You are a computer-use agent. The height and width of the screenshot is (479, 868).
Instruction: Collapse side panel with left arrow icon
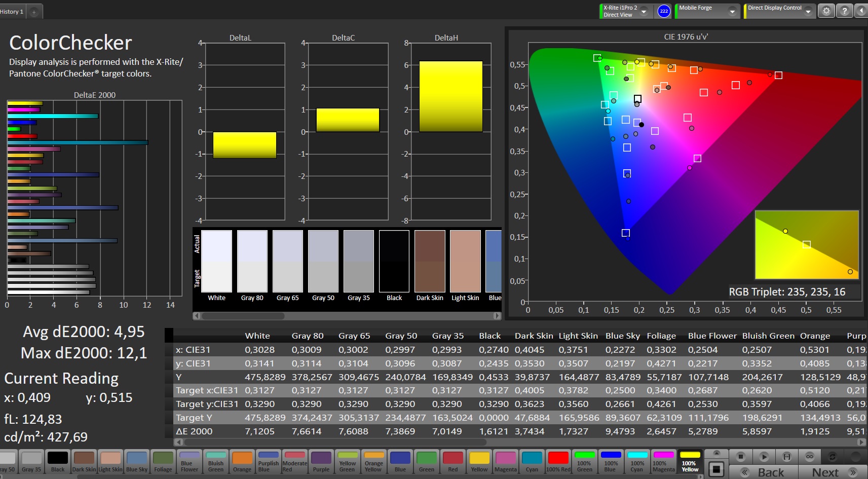tap(861, 11)
